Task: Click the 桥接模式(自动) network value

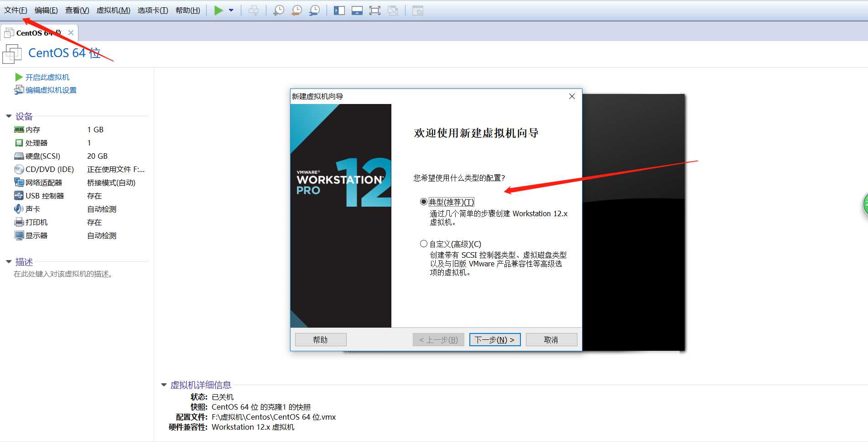Action: 111,182
